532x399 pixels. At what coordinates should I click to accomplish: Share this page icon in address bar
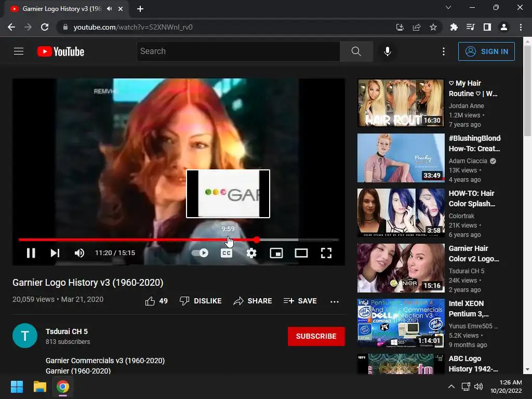(417, 27)
